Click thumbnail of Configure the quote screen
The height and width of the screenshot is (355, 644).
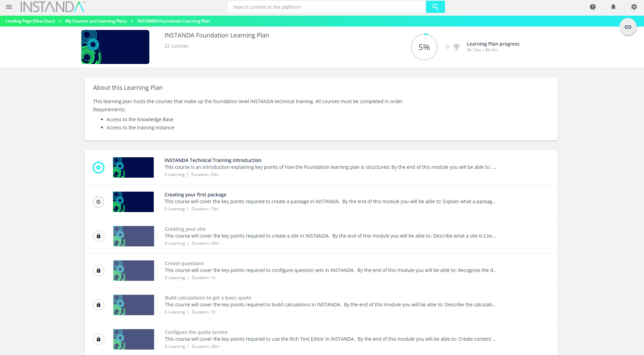pos(134,339)
